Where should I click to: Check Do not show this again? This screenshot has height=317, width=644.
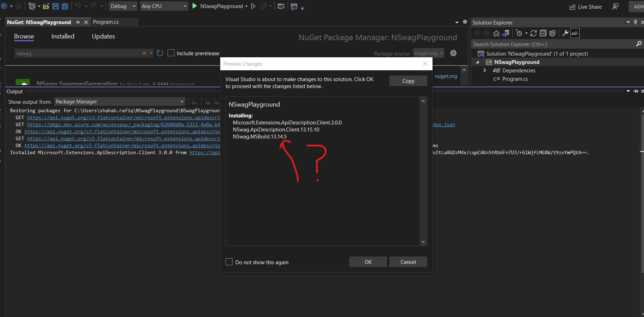tap(229, 262)
